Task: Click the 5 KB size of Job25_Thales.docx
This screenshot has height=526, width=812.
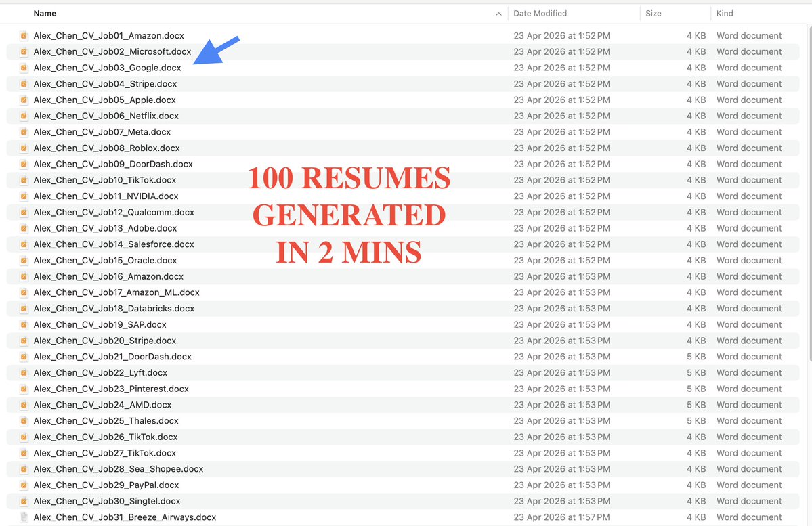Action: (696, 421)
